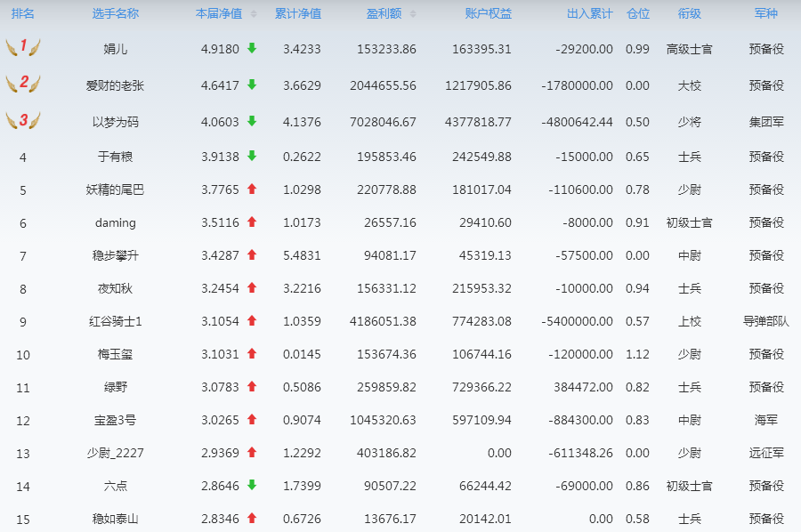Viewport: 801px width, 532px height.
Task: Click red up arrow for 少尉_2227
Action: point(252,452)
